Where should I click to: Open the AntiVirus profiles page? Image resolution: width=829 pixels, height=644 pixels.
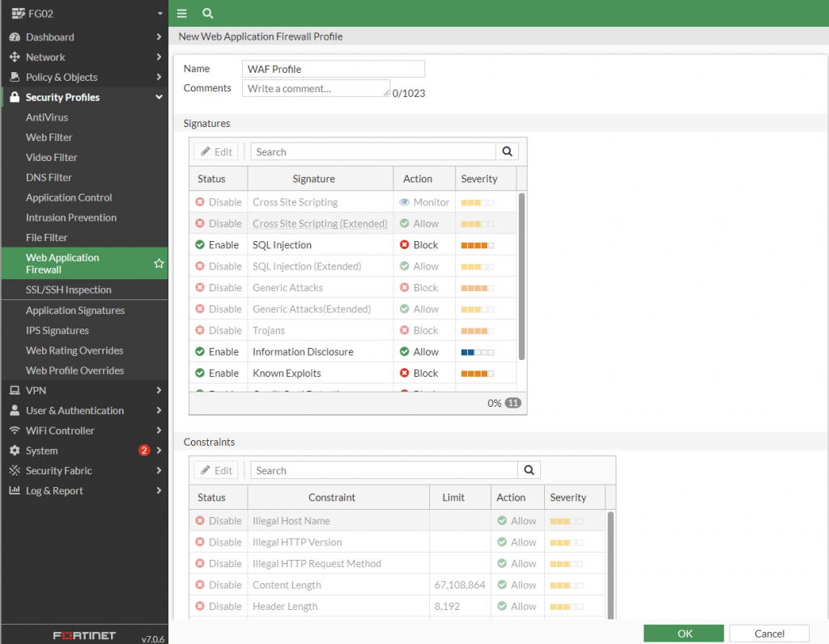point(47,117)
